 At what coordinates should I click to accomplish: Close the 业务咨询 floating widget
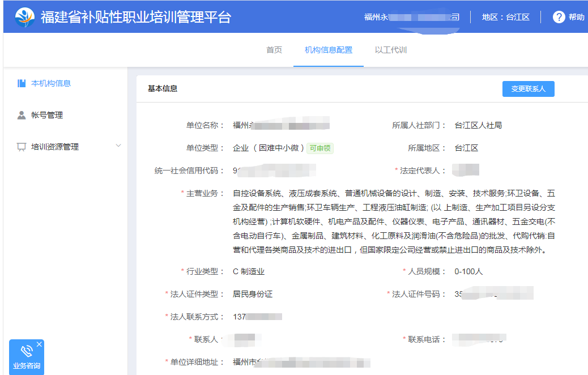pyautogui.click(x=39, y=344)
